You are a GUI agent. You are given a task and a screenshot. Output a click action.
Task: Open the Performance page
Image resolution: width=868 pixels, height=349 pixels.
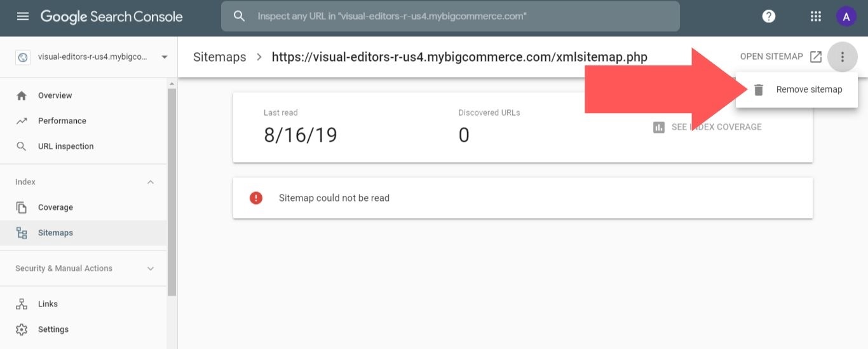tap(62, 121)
